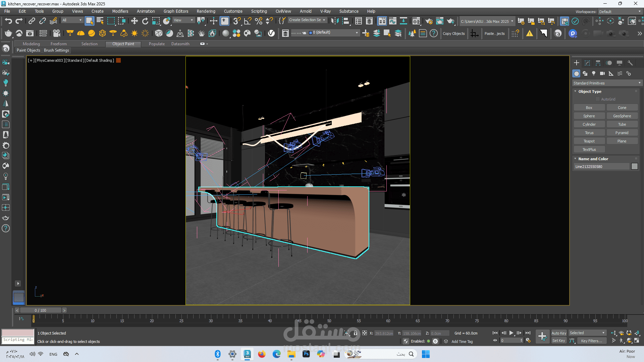Click the Rotate tool icon

(145, 21)
